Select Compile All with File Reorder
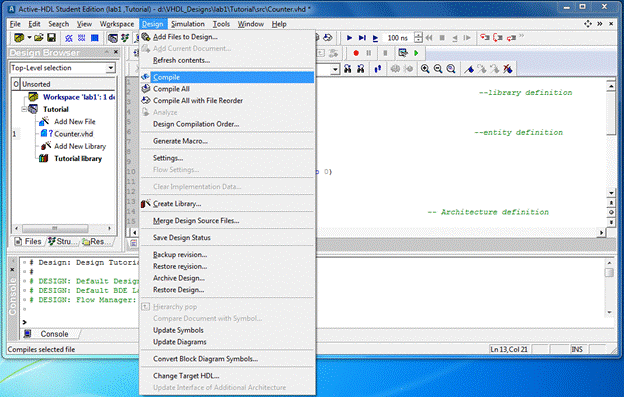The width and height of the screenshot is (624, 397). [227, 101]
